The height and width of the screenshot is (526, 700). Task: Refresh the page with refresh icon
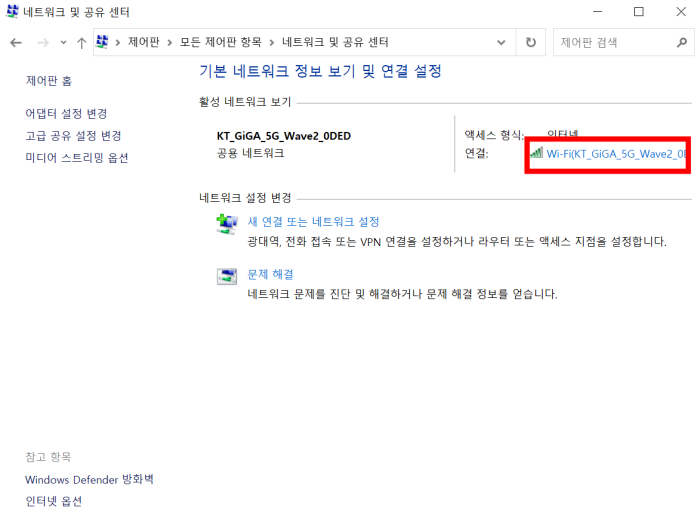pyautogui.click(x=530, y=42)
